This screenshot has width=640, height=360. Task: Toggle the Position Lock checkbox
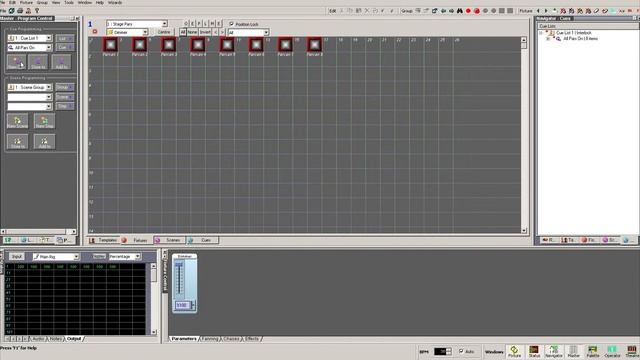pos(231,24)
